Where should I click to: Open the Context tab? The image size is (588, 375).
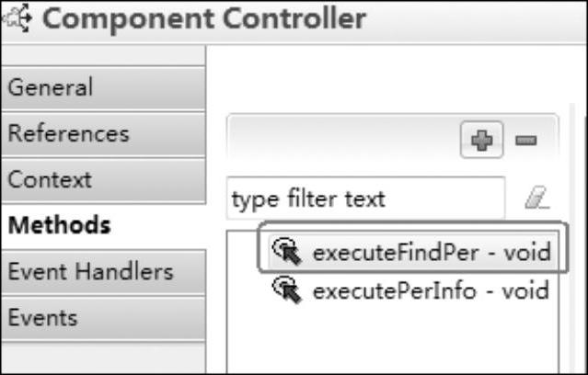click(x=103, y=180)
